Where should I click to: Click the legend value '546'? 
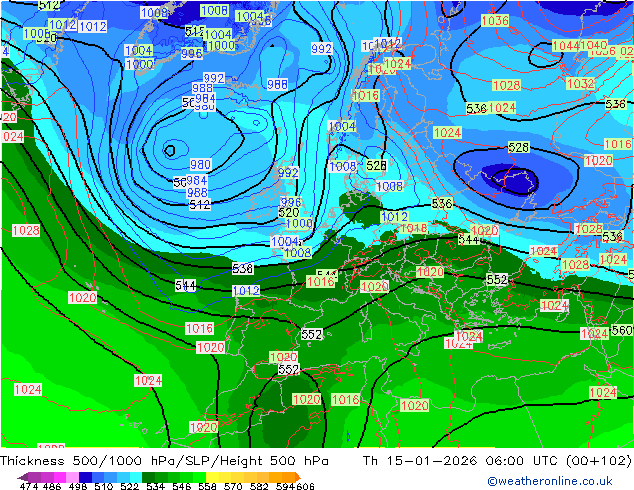(x=182, y=486)
